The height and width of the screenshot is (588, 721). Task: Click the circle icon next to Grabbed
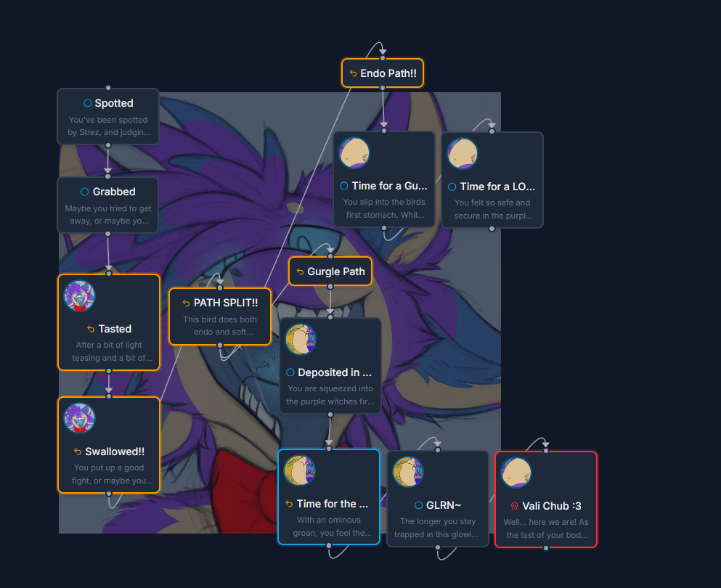point(85,192)
